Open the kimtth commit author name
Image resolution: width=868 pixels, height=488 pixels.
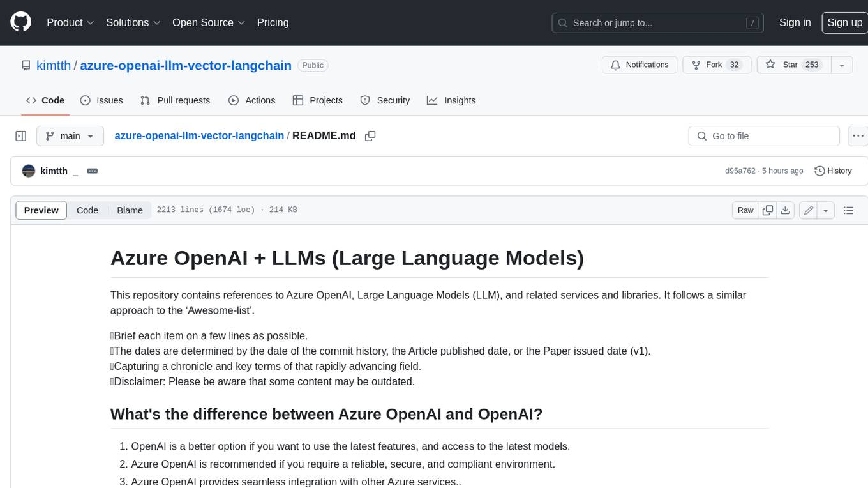pos(54,171)
